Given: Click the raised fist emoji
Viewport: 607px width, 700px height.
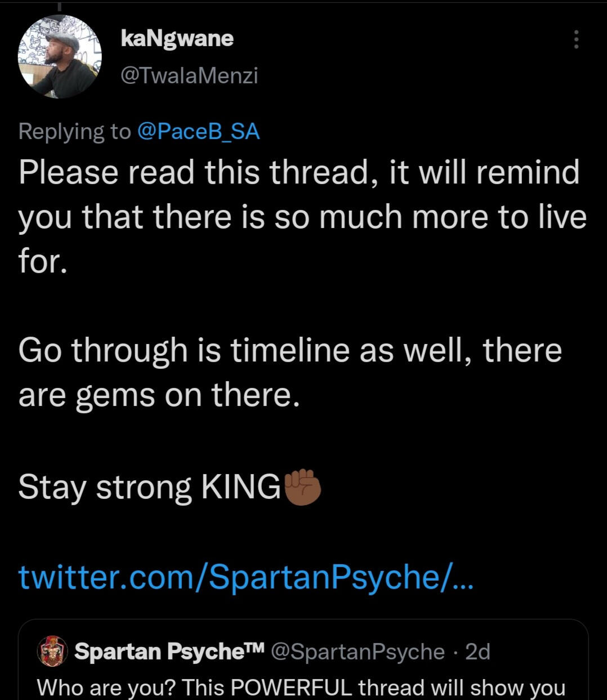Looking at the screenshot, I should [x=303, y=487].
